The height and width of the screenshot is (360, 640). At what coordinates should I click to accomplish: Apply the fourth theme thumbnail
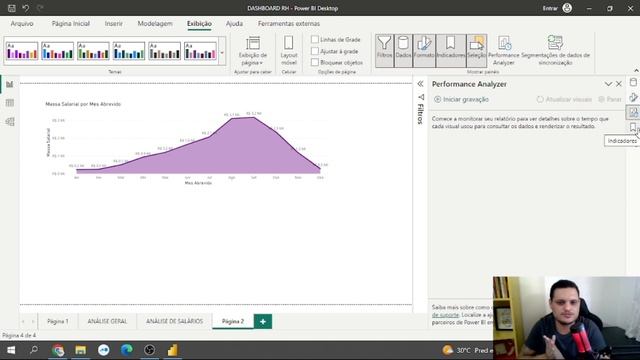(129, 51)
